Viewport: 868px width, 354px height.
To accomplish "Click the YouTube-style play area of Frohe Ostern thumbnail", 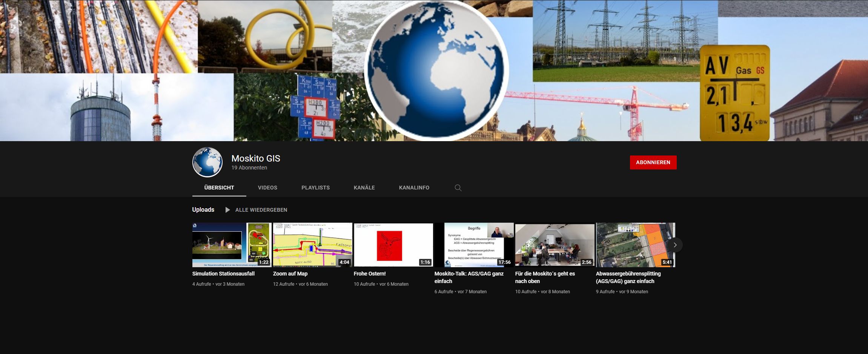I will pos(393,245).
